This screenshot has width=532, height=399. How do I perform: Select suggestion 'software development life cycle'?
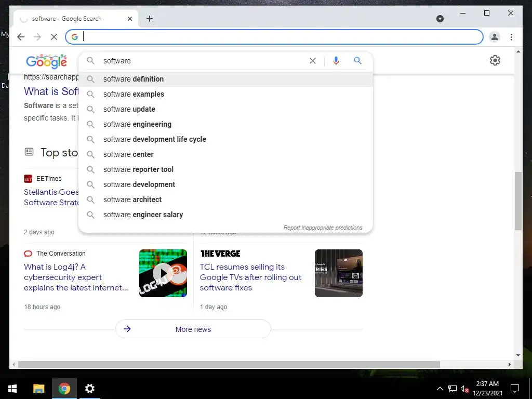(225, 139)
